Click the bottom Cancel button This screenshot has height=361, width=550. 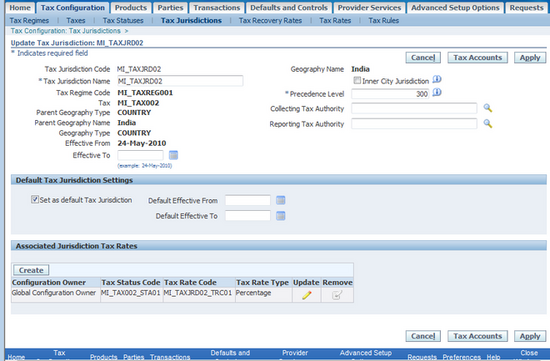click(423, 336)
